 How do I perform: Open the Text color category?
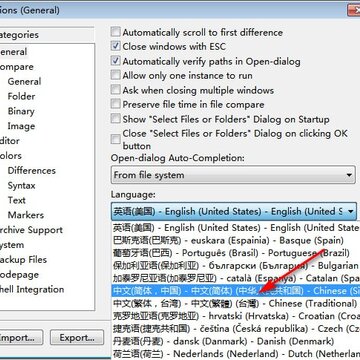point(17,200)
